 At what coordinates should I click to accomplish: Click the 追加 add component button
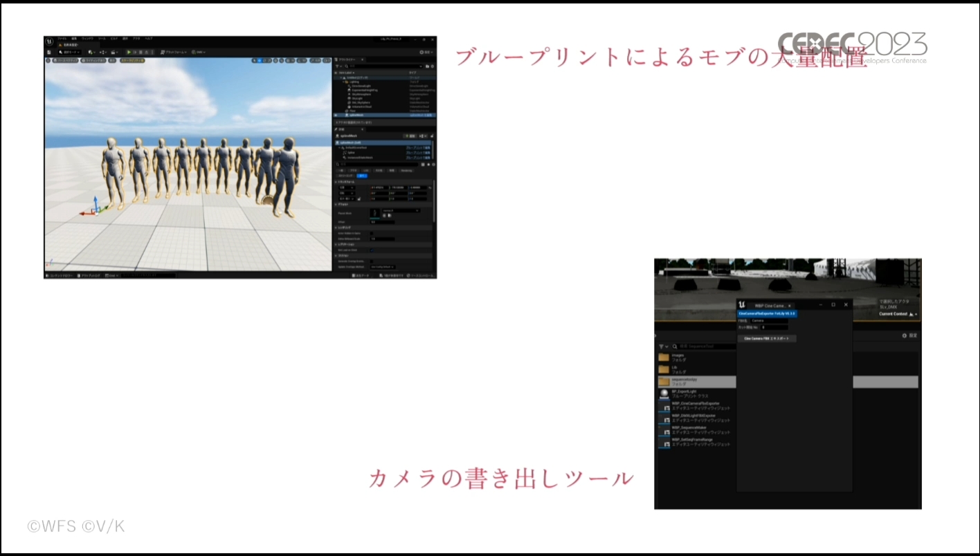tap(410, 136)
